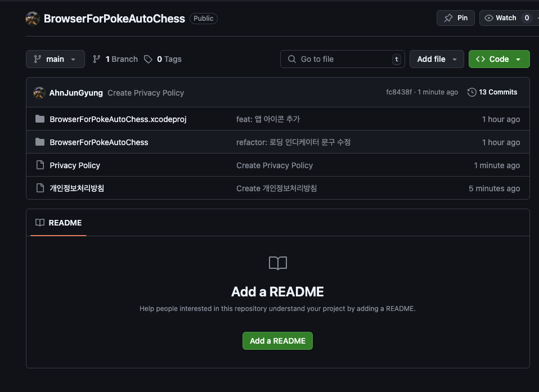Open the 1 Branch link

click(115, 59)
